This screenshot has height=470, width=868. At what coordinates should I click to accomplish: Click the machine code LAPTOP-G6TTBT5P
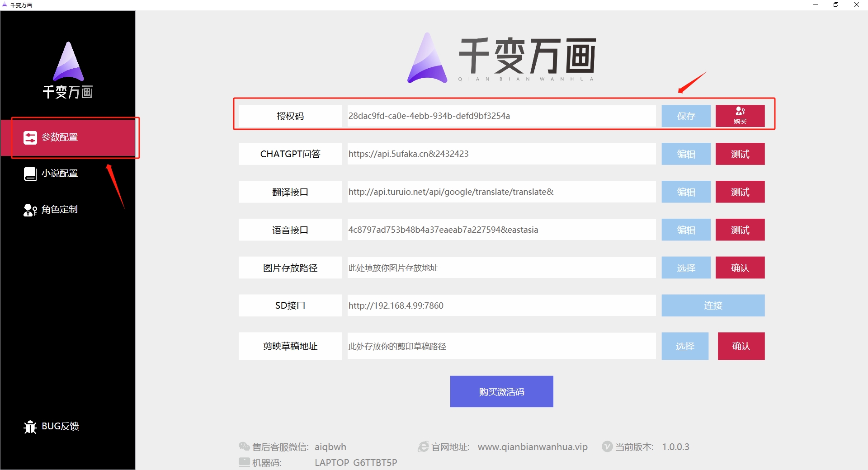[x=356, y=463]
